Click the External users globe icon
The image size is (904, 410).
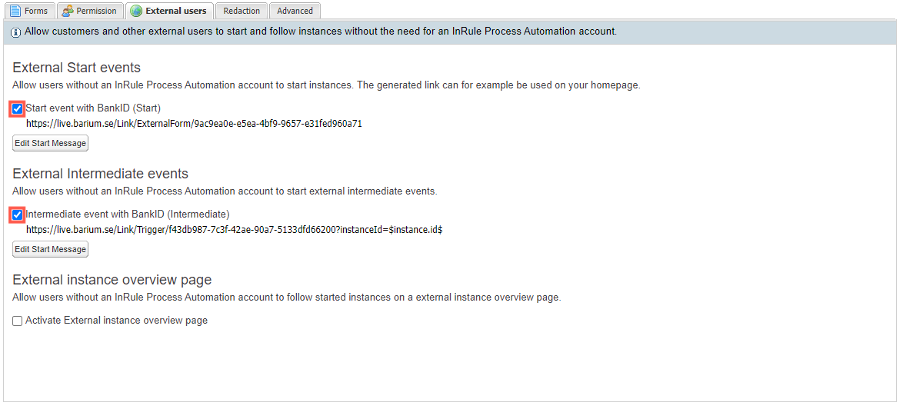[136, 11]
